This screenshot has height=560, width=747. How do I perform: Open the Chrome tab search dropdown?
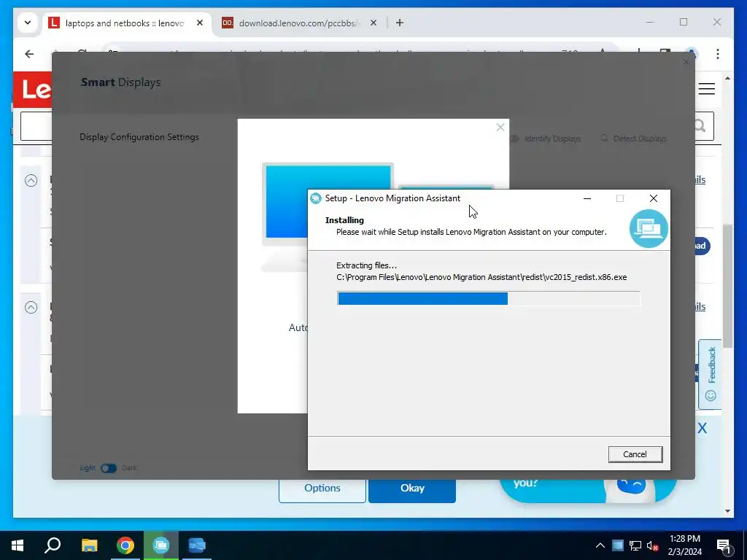coord(28,23)
